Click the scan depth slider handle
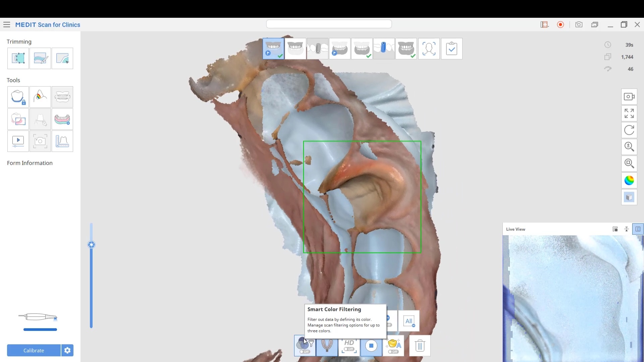644x362 pixels. (x=91, y=245)
